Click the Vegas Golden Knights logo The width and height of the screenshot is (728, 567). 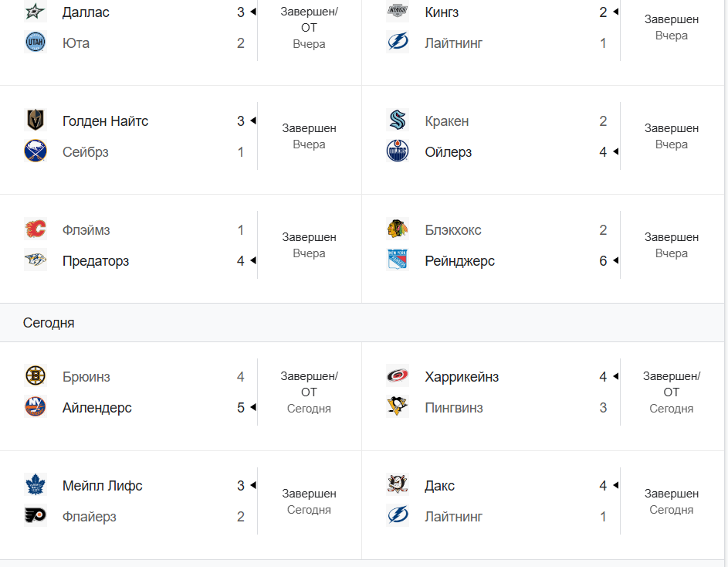[x=36, y=121]
